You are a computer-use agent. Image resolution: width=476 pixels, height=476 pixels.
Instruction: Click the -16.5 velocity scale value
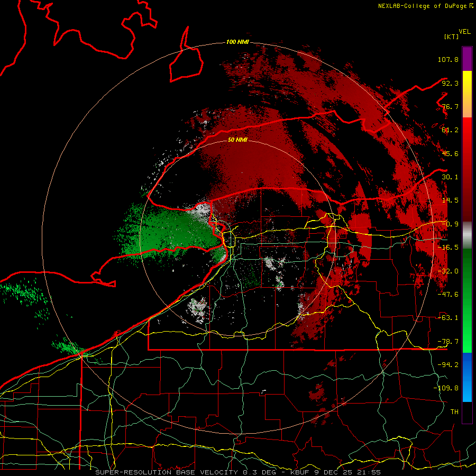pos(448,248)
